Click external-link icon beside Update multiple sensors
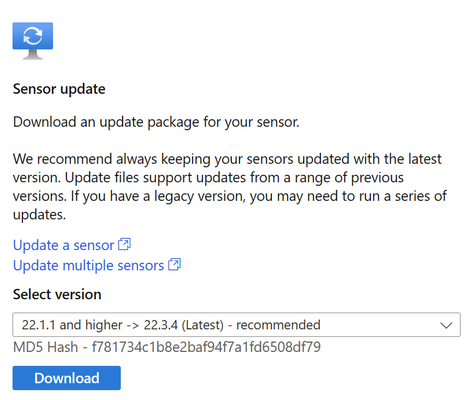This screenshot has height=400, width=476. point(175,265)
